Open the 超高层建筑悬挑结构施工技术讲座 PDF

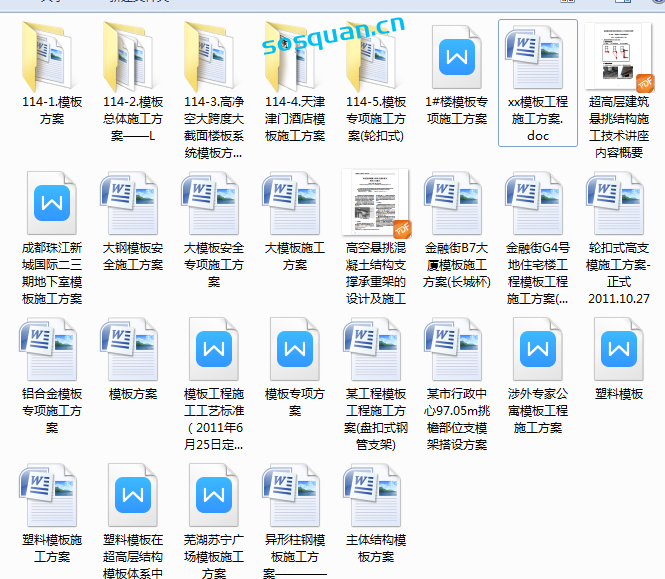point(618,56)
